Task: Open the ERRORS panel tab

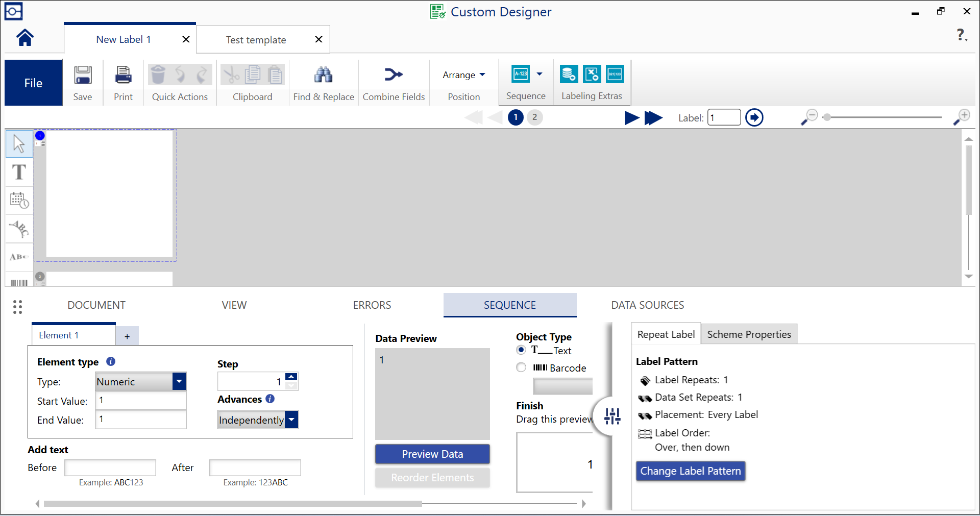Action: pos(372,305)
